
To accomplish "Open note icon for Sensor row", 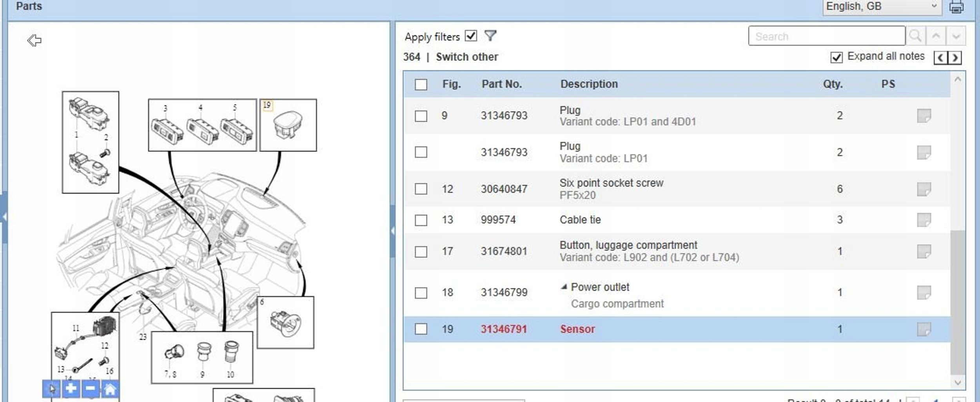I will (x=924, y=329).
